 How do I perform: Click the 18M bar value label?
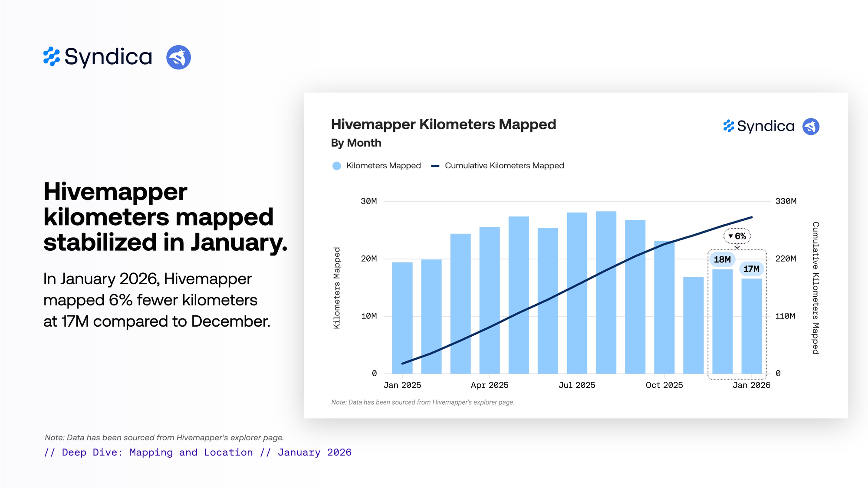point(722,259)
